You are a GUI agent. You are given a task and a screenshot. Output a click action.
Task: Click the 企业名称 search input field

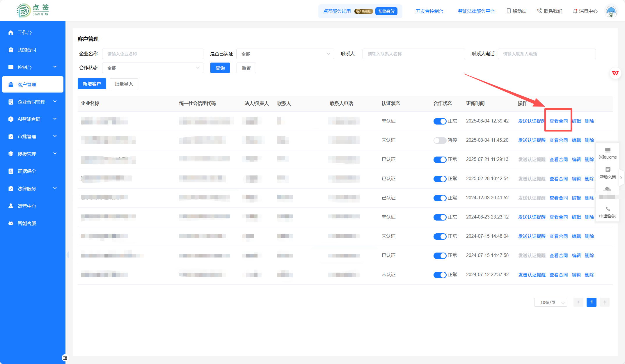pos(153,54)
